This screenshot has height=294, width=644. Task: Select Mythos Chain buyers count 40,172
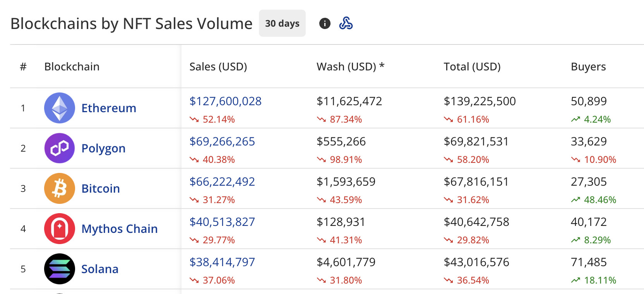tap(589, 222)
